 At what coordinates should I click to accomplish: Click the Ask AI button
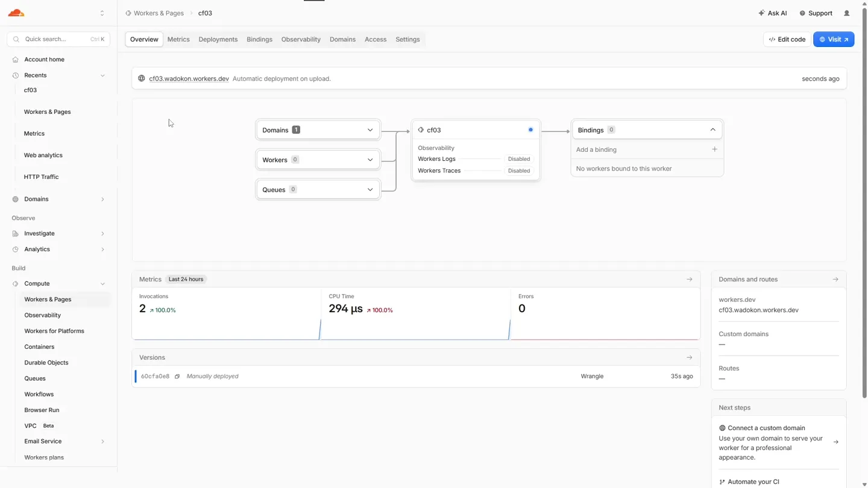pyautogui.click(x=773, y=13)
